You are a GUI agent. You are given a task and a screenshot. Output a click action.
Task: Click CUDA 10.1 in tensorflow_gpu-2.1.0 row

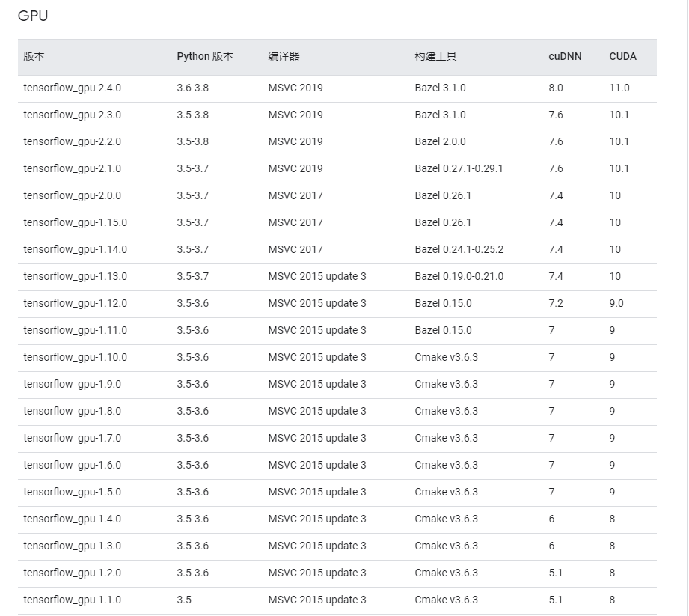point(619,169)
